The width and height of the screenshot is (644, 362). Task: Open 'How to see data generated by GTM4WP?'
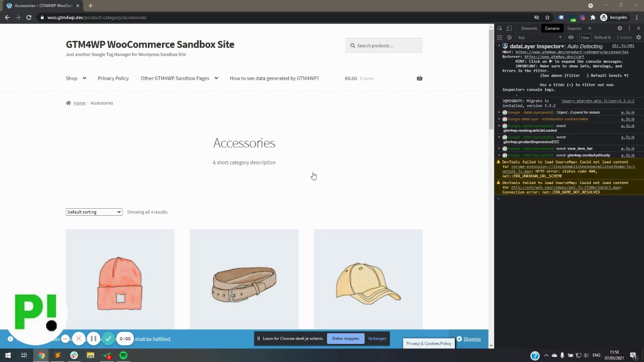coord(274,78)
